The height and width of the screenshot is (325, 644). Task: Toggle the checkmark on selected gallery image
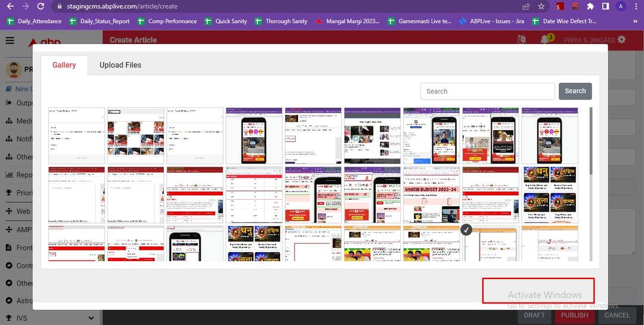click(466, 230)
